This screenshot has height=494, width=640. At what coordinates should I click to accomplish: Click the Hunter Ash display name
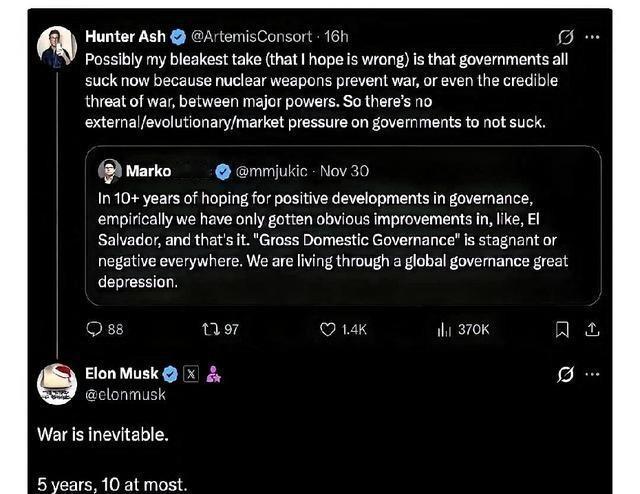[x=124, y=36]
